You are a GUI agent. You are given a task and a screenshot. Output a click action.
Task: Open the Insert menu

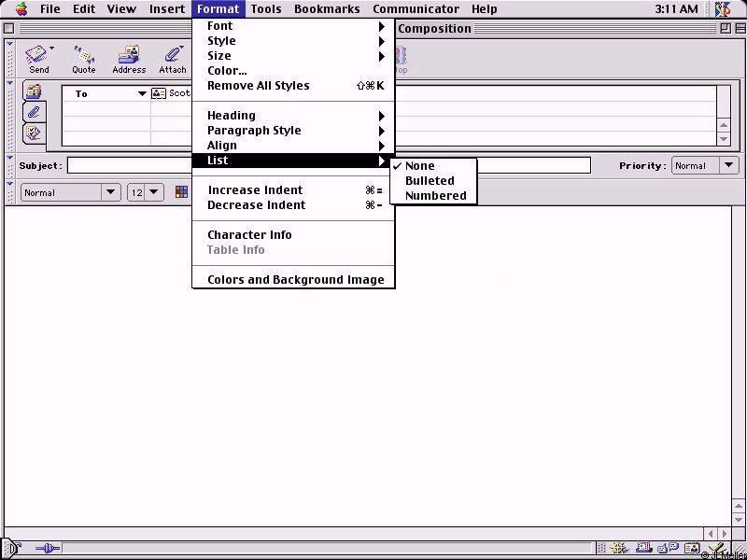click(x=167, y=9)
